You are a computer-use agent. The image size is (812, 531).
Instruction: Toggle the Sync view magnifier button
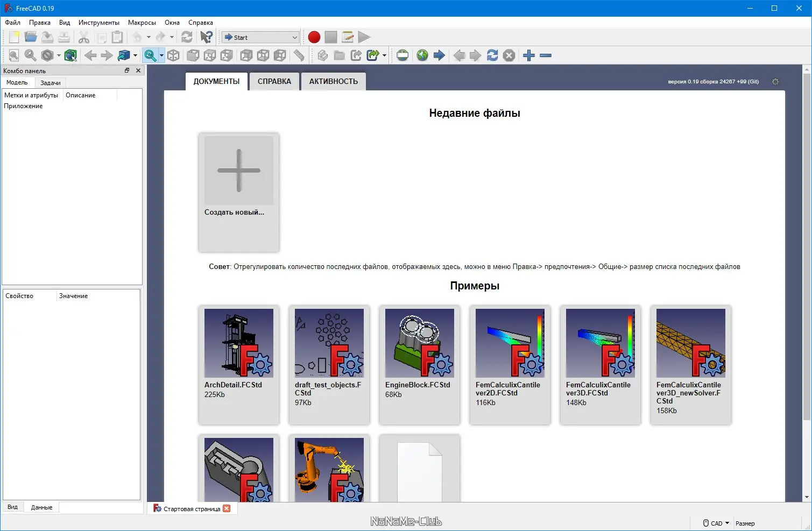(150, 55)
